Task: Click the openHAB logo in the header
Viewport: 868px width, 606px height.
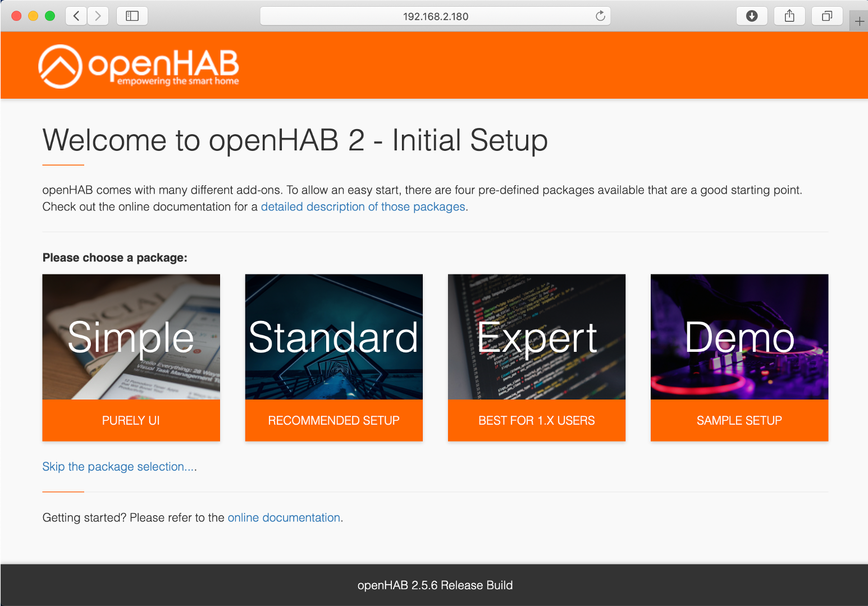Action: [x=139, y=66]
